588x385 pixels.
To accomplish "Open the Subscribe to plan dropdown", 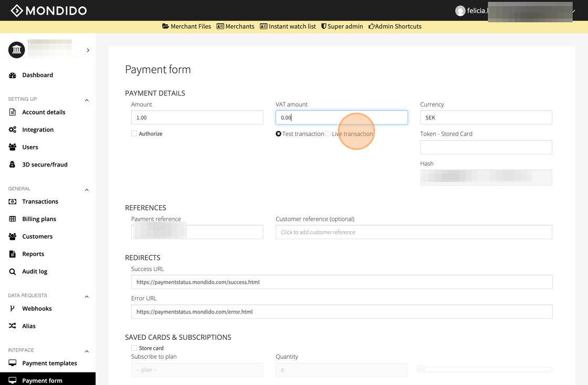I will pyautogui.click(x=197, y=370).
